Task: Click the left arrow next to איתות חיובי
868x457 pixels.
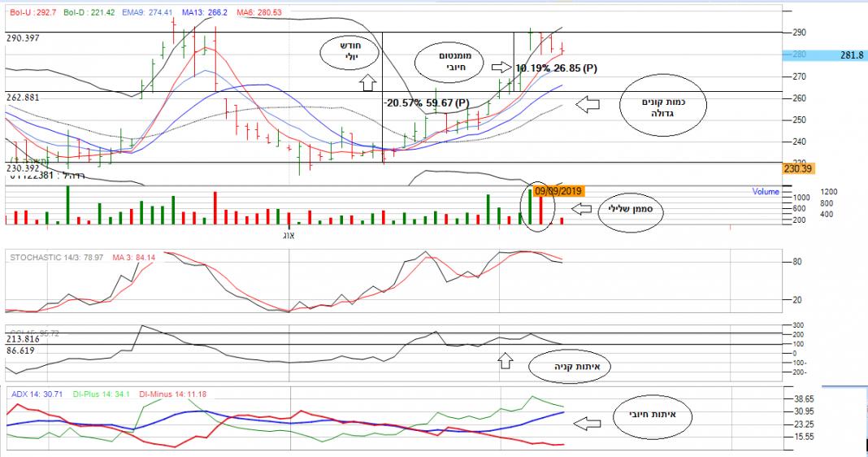Action: coord(586,423)
